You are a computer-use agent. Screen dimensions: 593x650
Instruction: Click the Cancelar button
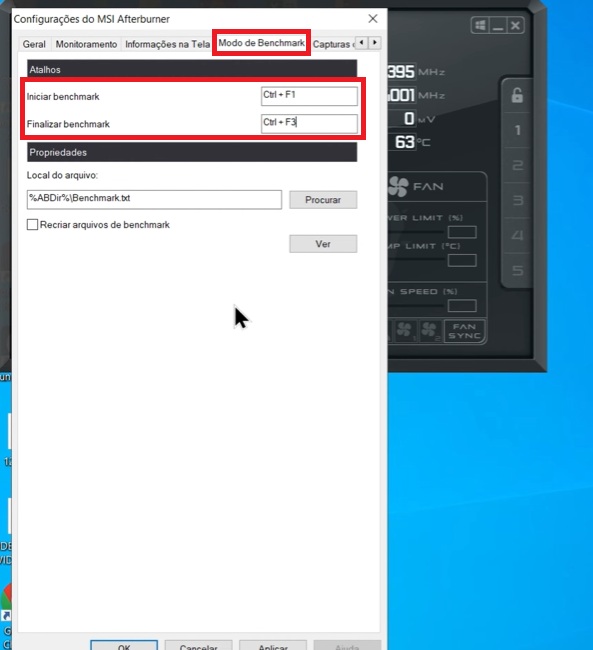pos(198,645)
